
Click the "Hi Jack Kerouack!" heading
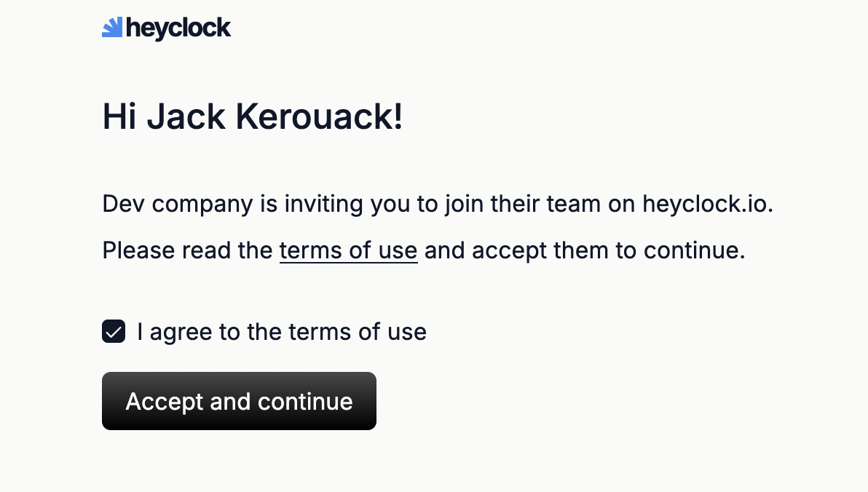252,116
